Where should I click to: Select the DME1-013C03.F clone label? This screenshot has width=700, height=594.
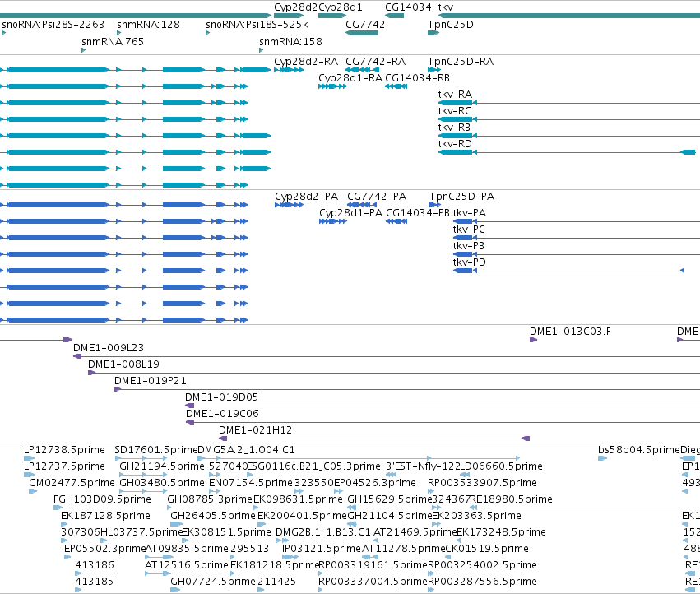(570, 332)
